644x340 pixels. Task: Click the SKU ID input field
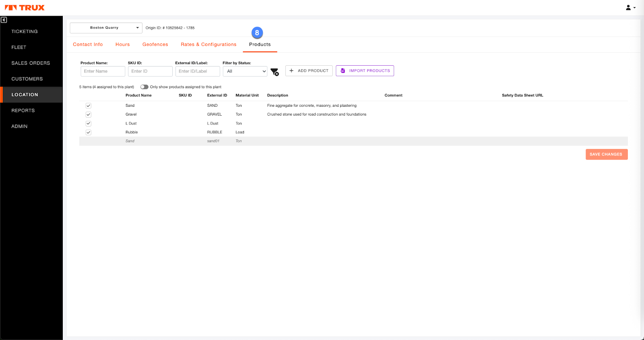click(x=150, y=71)
